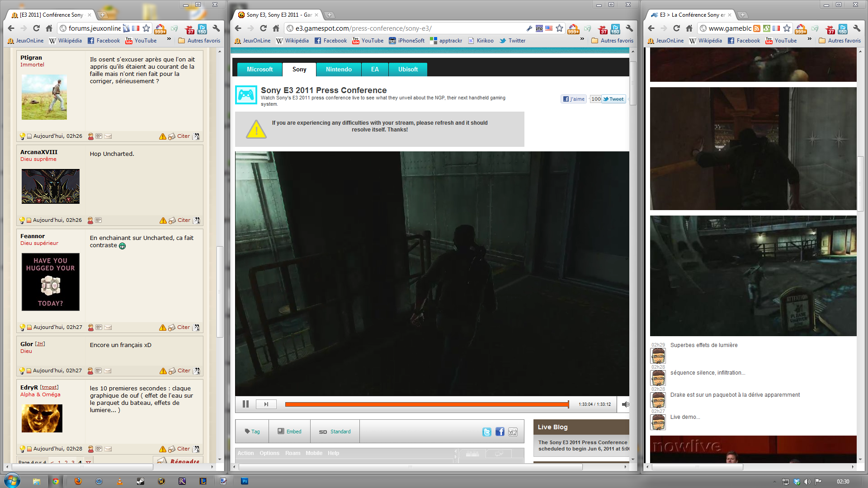Click the Tag button below the video
This screenshot has height=488, width=868.
coord(252,432)
